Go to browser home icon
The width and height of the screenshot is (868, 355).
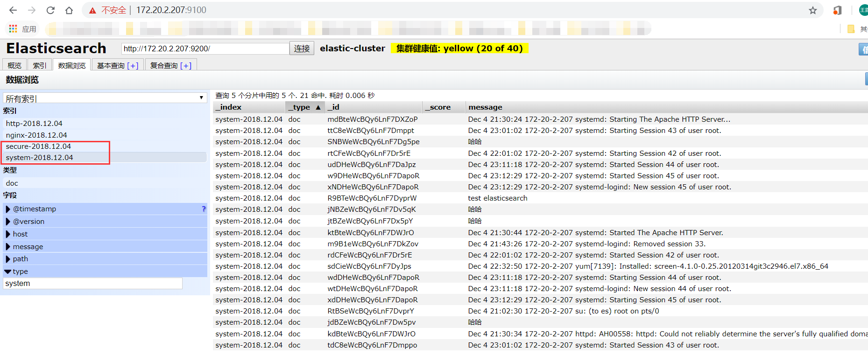pyautogui.click(x=69, y=10)
